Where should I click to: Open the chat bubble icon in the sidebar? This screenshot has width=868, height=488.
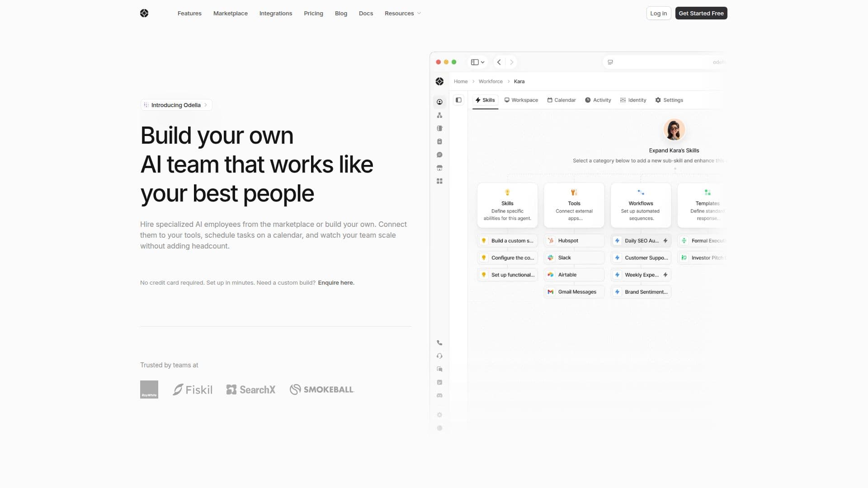pos(439,155)
